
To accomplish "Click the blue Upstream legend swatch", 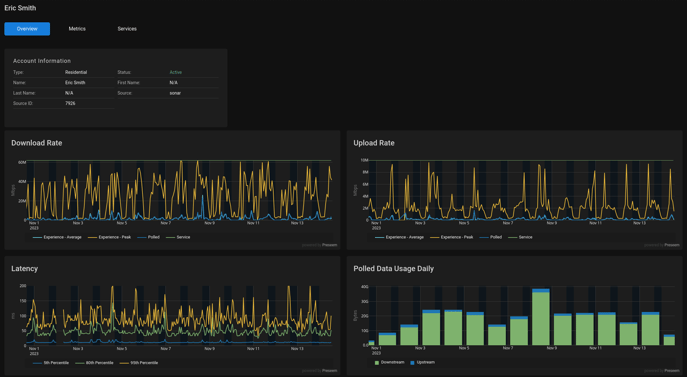I will pyautogui.click(x=412, y=363).
